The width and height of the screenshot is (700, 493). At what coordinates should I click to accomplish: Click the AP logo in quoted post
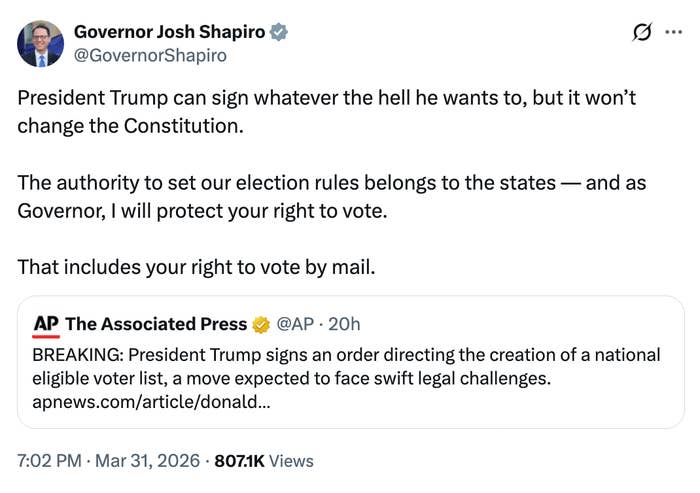[x=46, y=324]
